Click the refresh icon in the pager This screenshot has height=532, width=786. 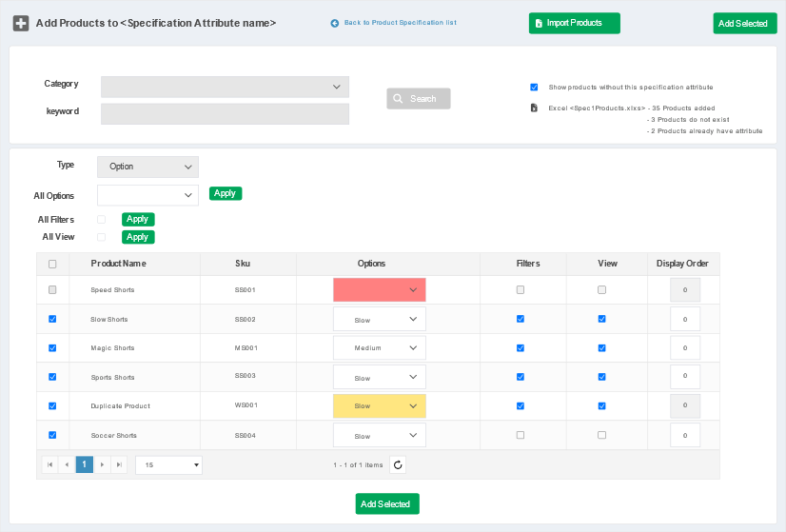click(399, 465)
